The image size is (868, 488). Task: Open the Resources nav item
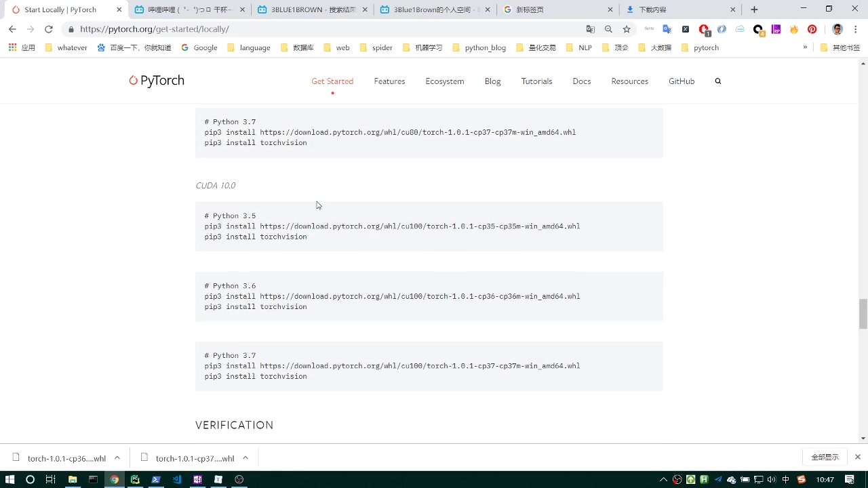pos(630,81)
